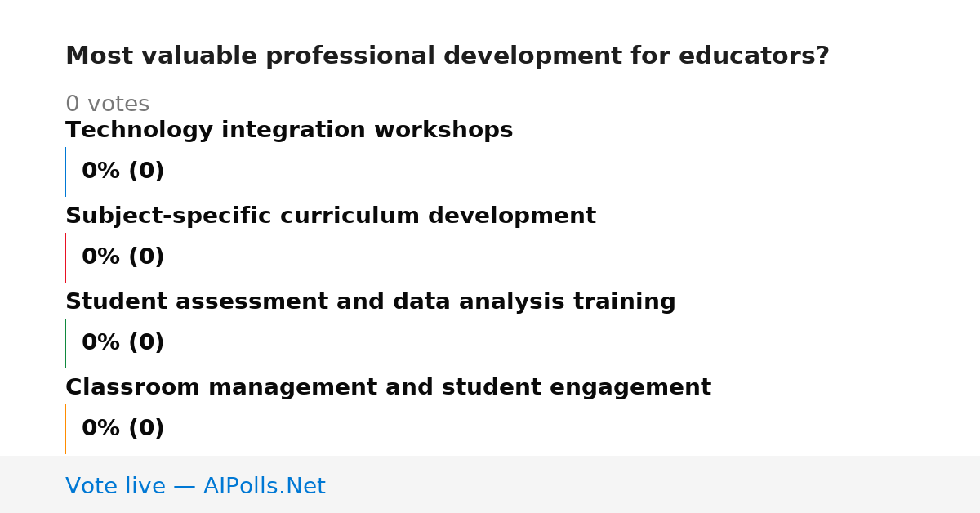Click 0% (0) result under Subject-specific curriculum
This screenshot has width=980, height=513.
click(x=123, y=257)
